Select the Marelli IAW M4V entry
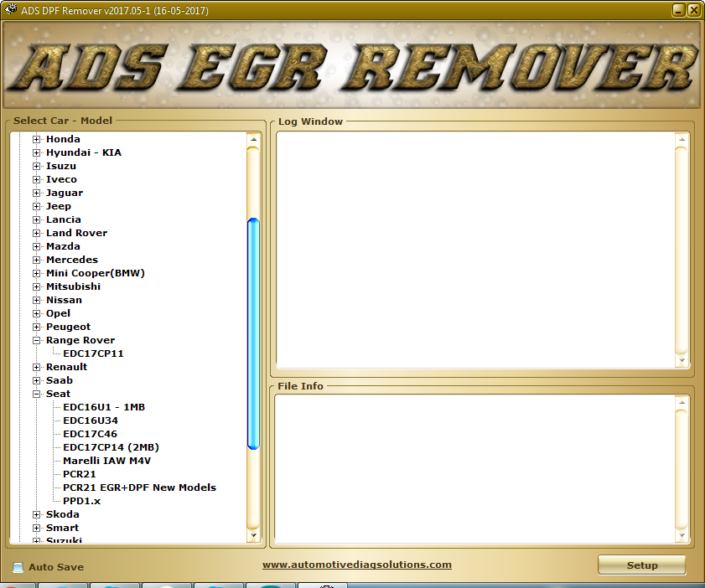The image size is (705, 588). pos(107,461)
